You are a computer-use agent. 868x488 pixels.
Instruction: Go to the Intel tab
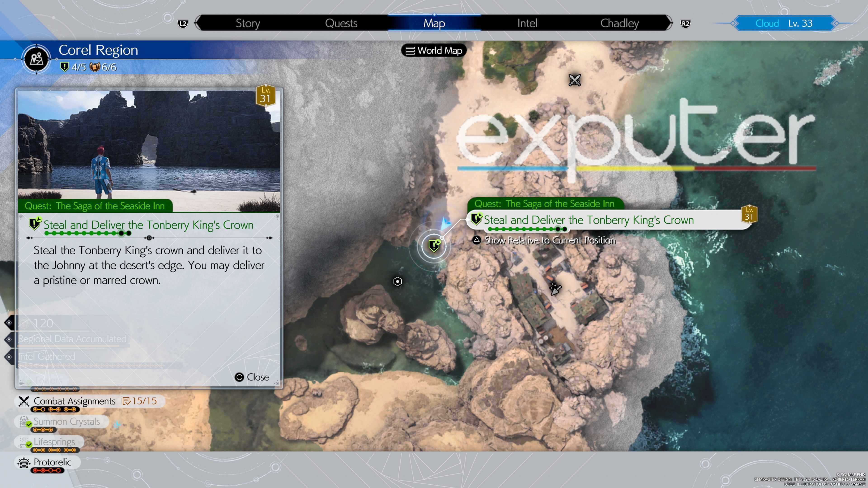tap(527, 23)
